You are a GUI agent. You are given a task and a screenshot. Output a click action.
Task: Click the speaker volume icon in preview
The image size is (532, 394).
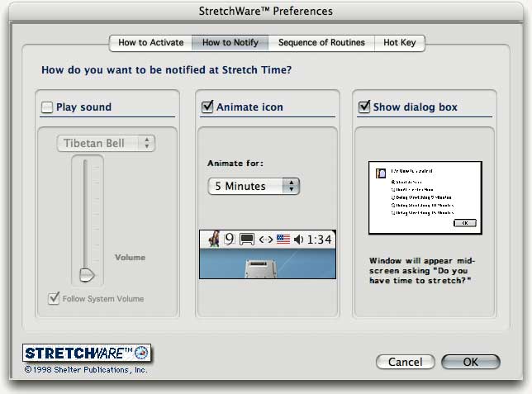click(x=298, y=240)
